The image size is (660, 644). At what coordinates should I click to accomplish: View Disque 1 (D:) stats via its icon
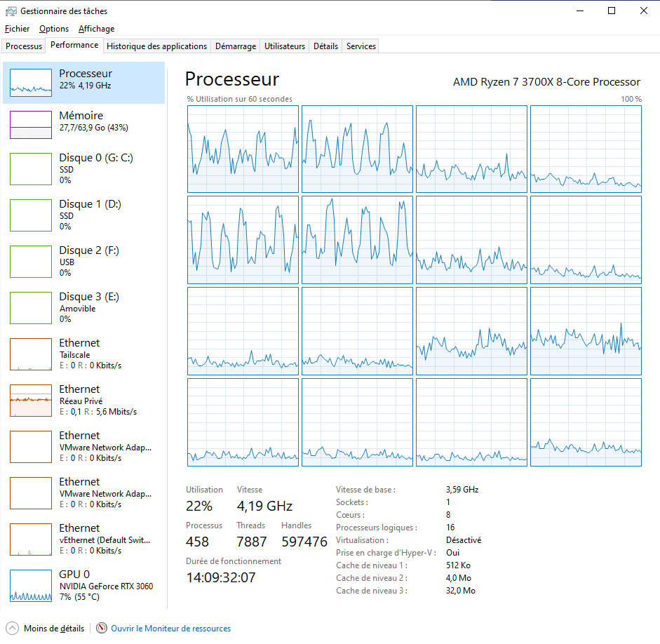30,215
